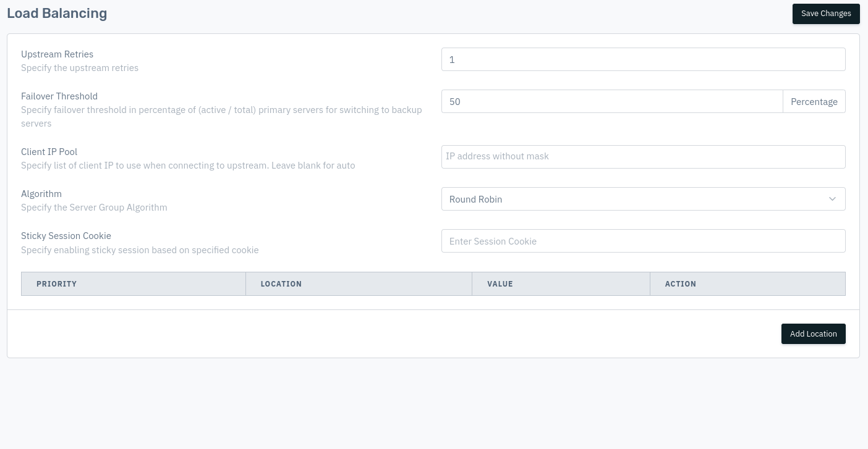The width and height of the screenshot is (868, 449).
Task: Click the Failover Threshold label
Action: (x=59, y=96)
